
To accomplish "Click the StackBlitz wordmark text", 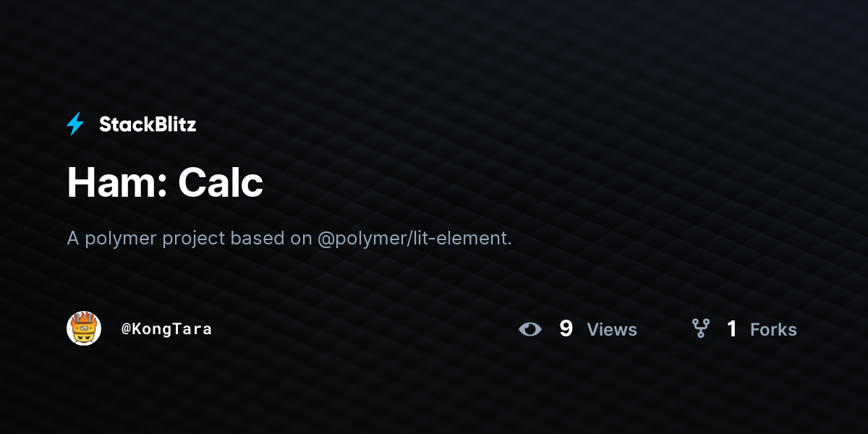I will tap(148, 124).
